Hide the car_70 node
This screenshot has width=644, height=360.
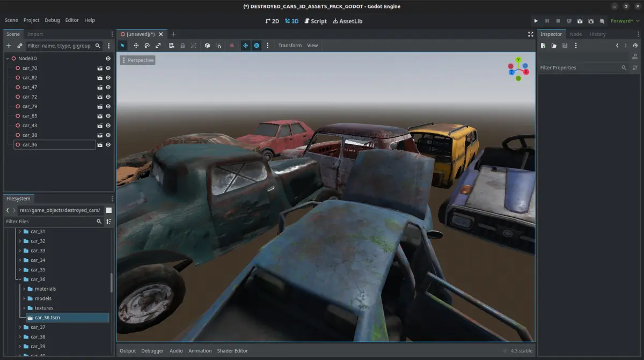tap(108, 68)
